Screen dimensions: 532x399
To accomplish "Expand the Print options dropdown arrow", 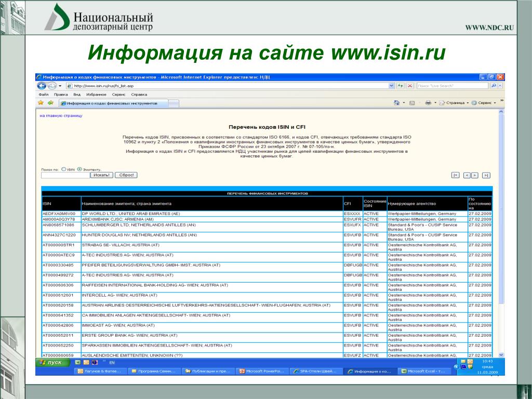I will pyautogui.click(x=435, y=103).
